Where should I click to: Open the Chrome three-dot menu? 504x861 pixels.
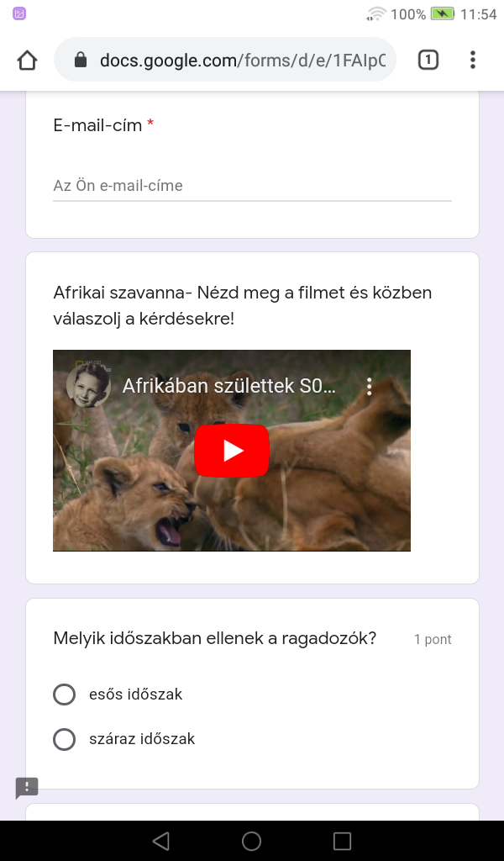(x=473, y=60)
